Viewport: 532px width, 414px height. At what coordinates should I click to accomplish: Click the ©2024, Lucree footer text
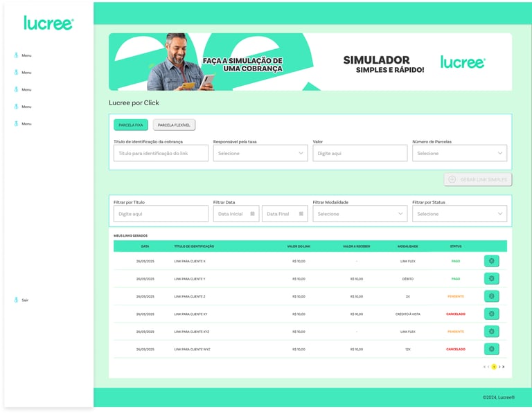click(x=499, y=397)
